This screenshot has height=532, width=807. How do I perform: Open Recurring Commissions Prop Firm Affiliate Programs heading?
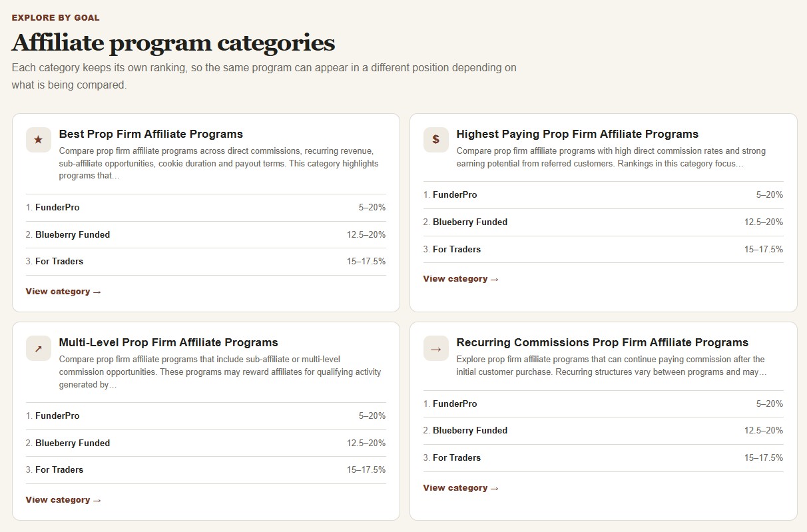pos(603,342)
